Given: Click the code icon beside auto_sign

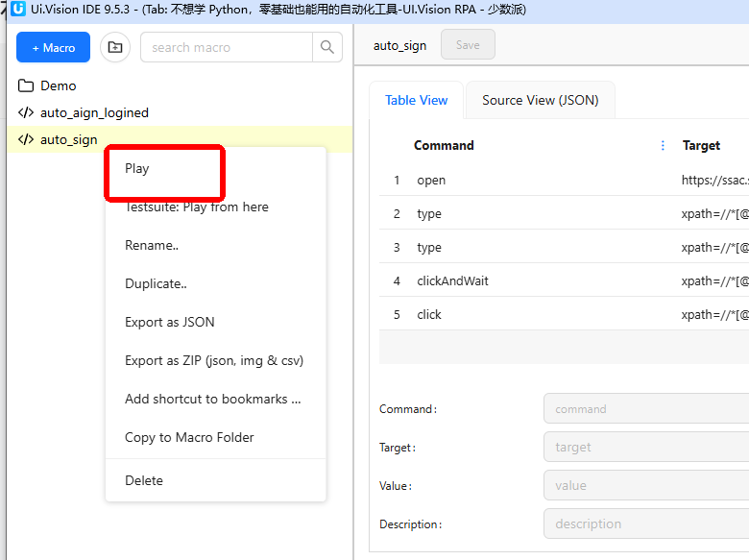Looking at the screenshot, I should [26, 139].
